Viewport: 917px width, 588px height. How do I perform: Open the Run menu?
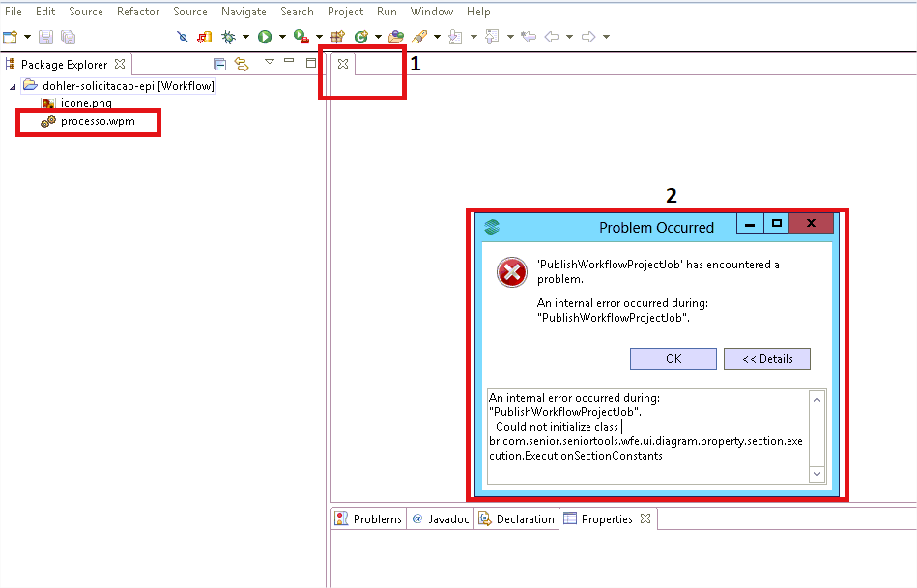click(x=387, y=12)
